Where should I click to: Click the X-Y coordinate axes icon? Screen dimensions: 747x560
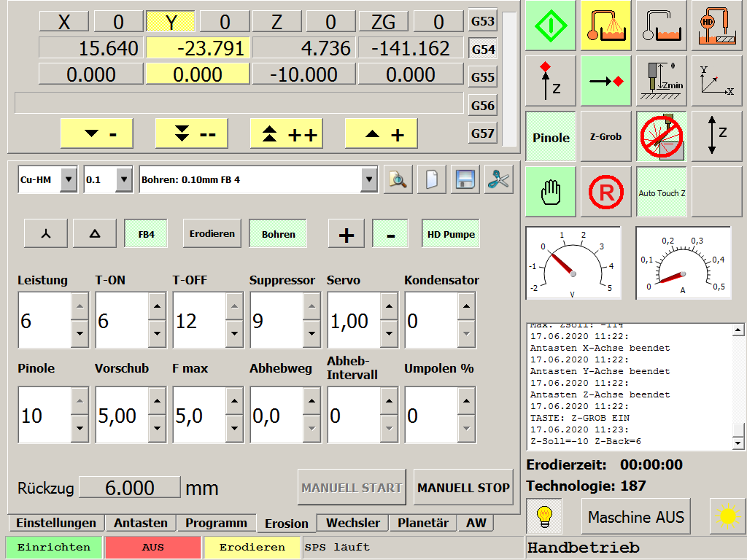(x=717, y=81)
